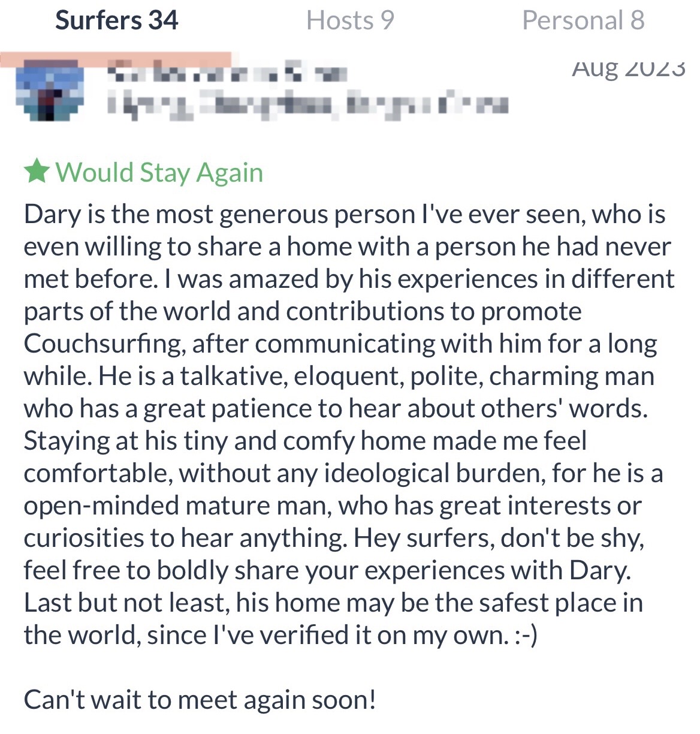Switch to the Surfers 34 tab
700x734 pixels.
[x=117, y=20]
